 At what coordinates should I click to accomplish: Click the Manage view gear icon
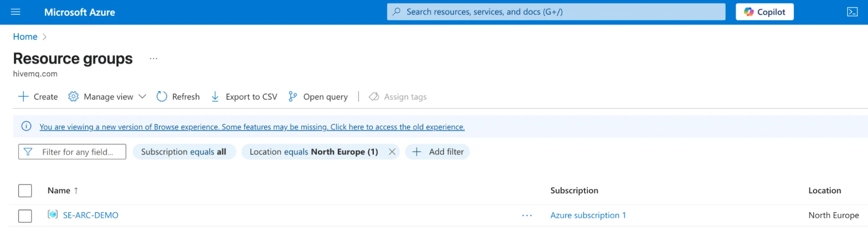(x=73, y=96)
